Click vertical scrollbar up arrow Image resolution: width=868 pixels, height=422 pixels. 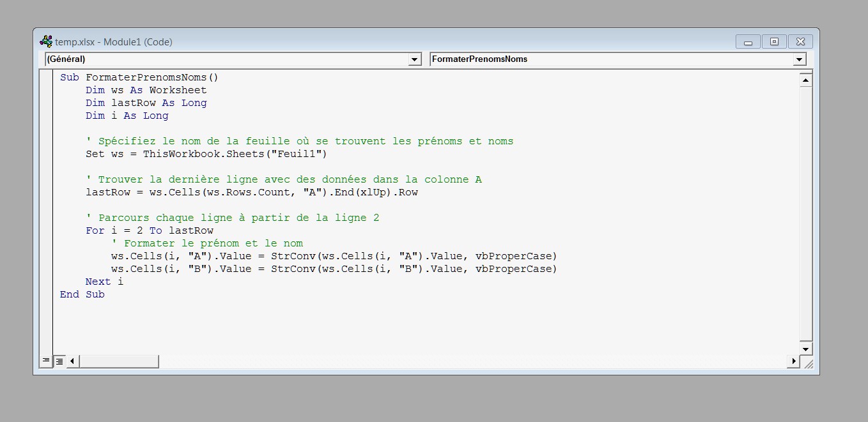(x=805, y=80)
